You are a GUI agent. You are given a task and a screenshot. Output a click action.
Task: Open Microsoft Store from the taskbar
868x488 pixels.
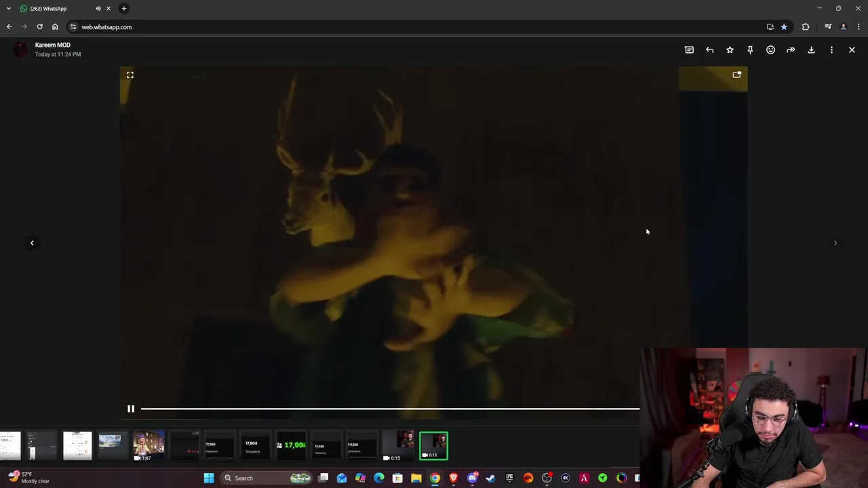(397, 478)
